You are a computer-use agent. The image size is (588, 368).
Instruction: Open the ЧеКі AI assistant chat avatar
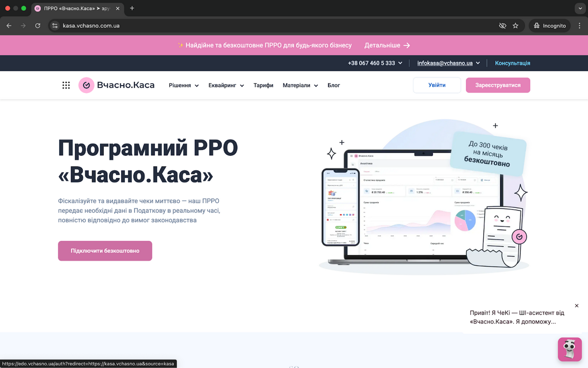569,349
